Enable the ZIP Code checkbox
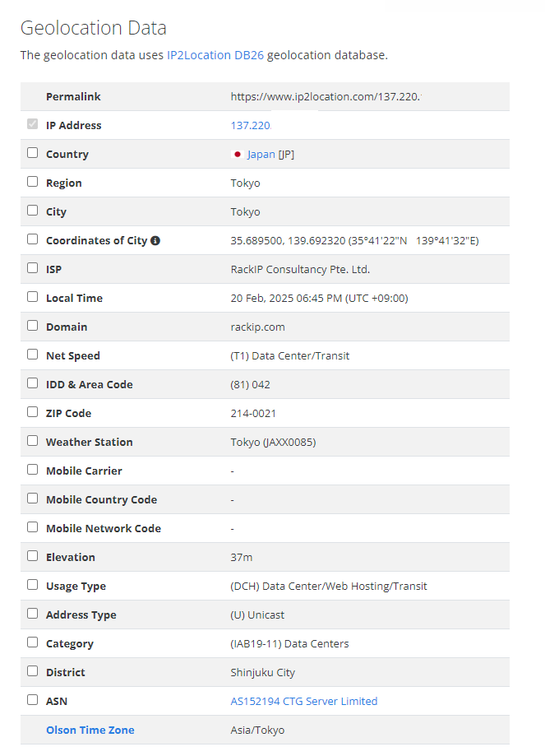545x756 pixels. click(x=32, y=412)
